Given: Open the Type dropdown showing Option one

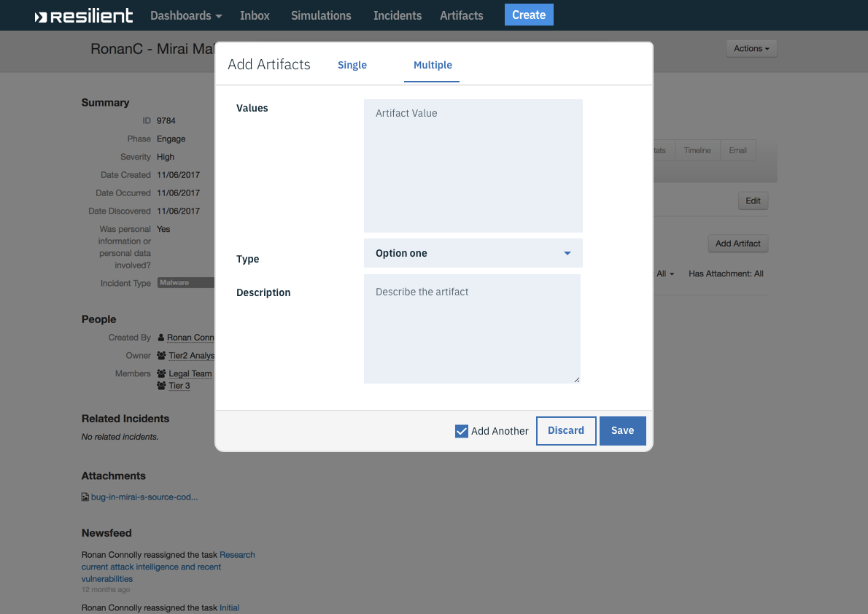Looking at the screenshot, I should [x=473, y=253].
